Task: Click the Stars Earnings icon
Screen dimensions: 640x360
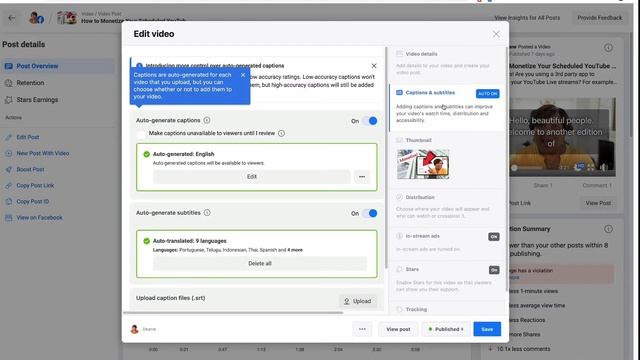Action: 9,100
